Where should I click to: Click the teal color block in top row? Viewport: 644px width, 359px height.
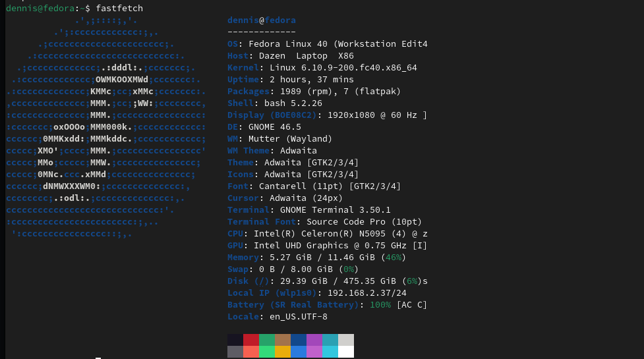coord(330,339)
